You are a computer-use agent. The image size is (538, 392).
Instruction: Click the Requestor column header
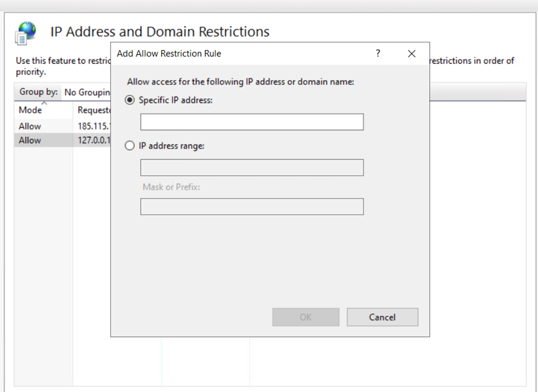(x=94, y=110)
